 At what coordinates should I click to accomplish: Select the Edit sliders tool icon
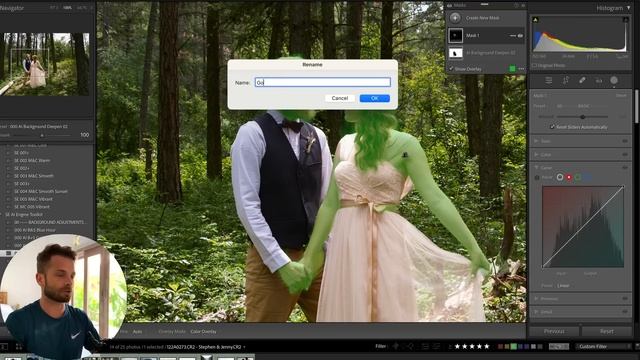(x=549, y=80)
